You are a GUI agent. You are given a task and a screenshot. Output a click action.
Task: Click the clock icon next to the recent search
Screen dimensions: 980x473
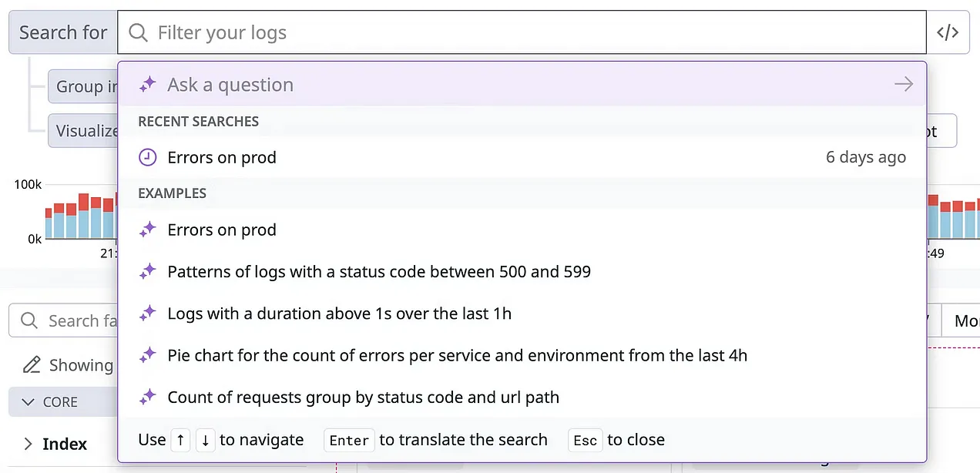[x=147, y=157]
